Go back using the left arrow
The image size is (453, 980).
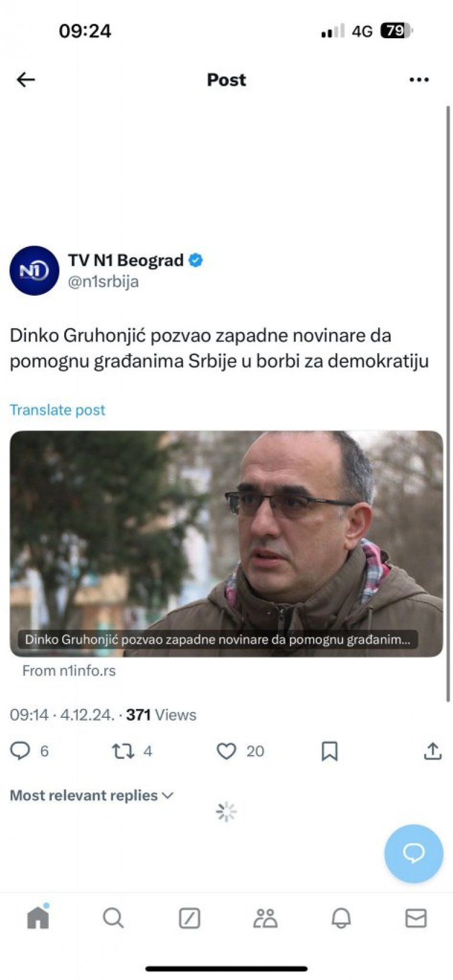coord(26,79)
